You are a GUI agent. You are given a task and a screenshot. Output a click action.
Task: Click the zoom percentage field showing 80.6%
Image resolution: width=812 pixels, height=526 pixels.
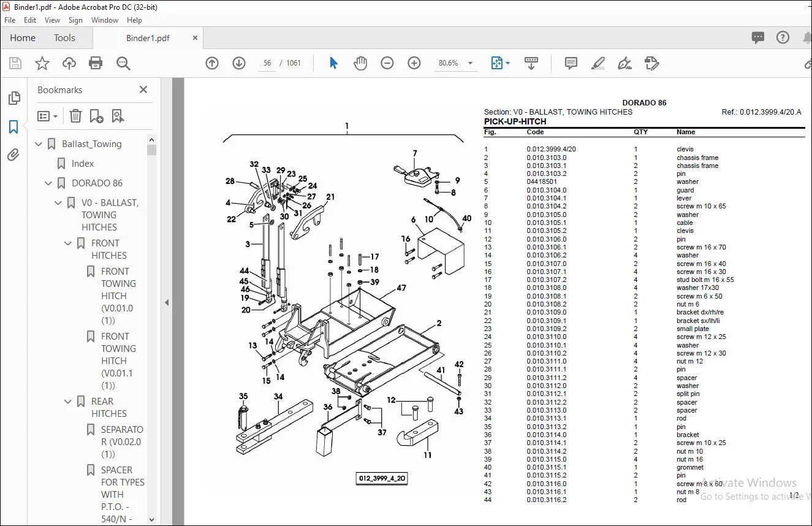pos(449,63)
